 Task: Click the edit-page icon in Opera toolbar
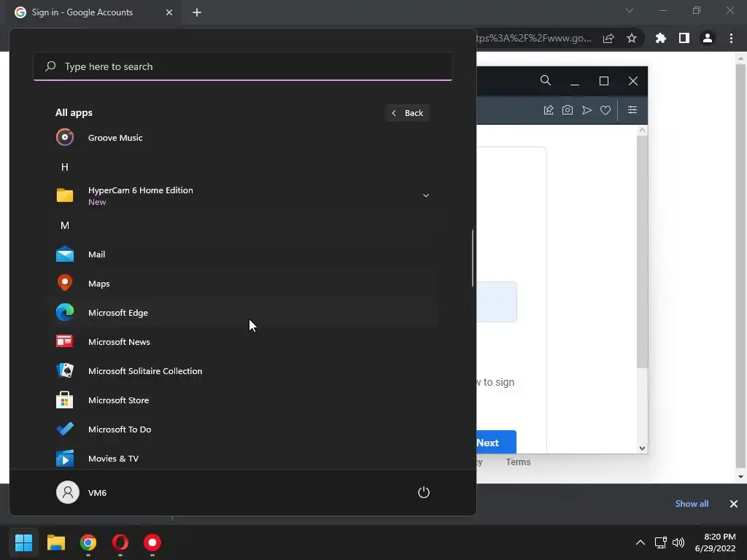click(549, 110)
